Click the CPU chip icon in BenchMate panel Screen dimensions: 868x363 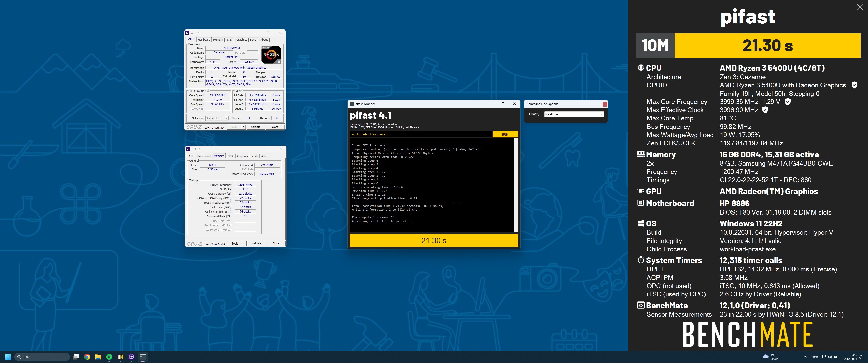click(x=641, y=68)
